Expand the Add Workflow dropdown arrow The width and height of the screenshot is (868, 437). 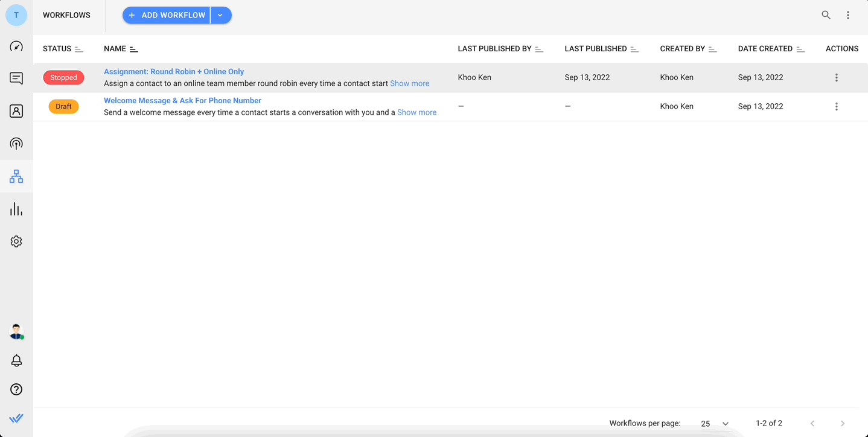221,15
